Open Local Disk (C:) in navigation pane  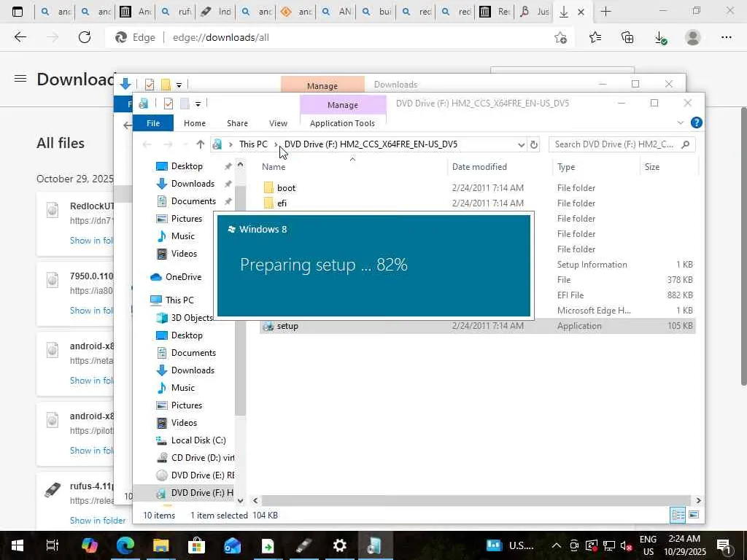(x=192, y=440)
